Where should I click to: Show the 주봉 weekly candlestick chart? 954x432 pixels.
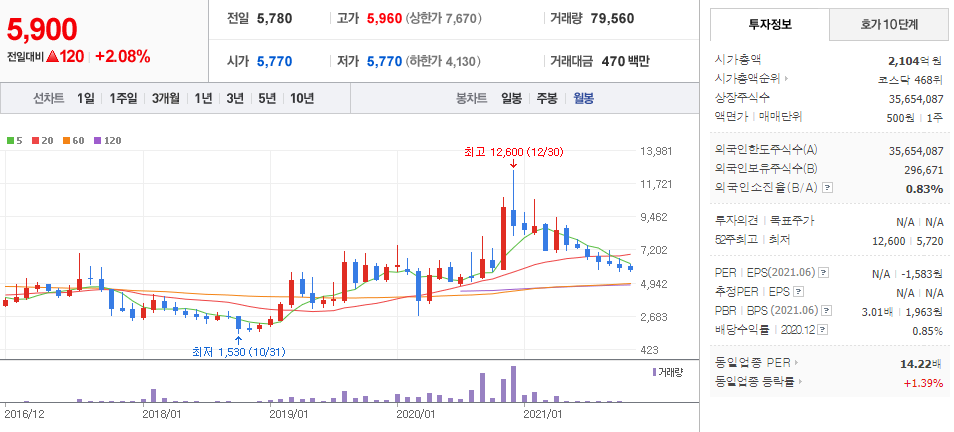pyautogui.click(x=546, y=99)
